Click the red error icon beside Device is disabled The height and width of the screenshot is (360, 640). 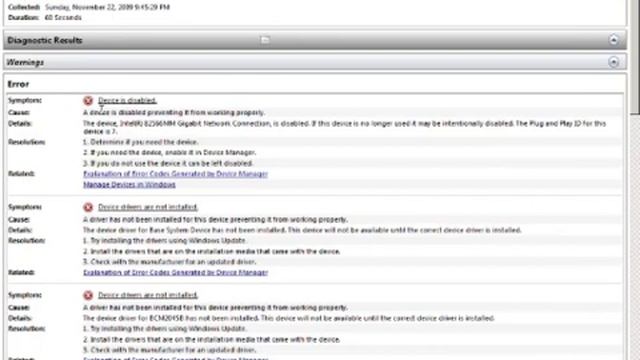tap(88, 100)
